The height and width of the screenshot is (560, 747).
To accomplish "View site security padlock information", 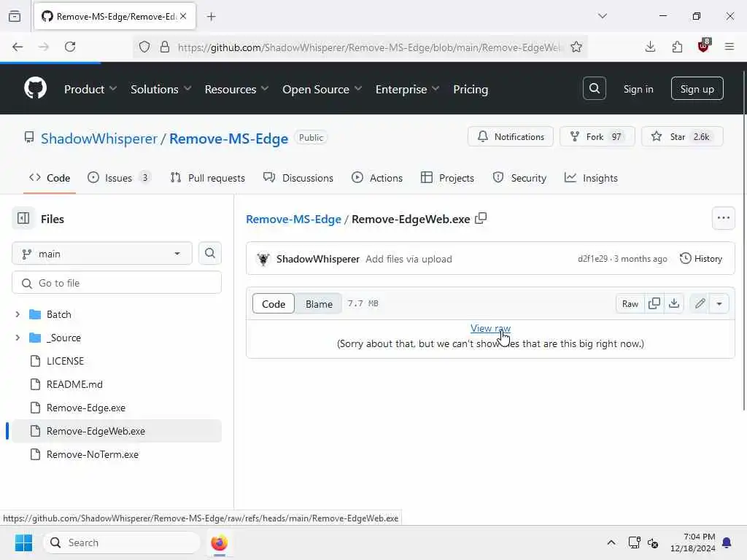I will tap(165, 47).
